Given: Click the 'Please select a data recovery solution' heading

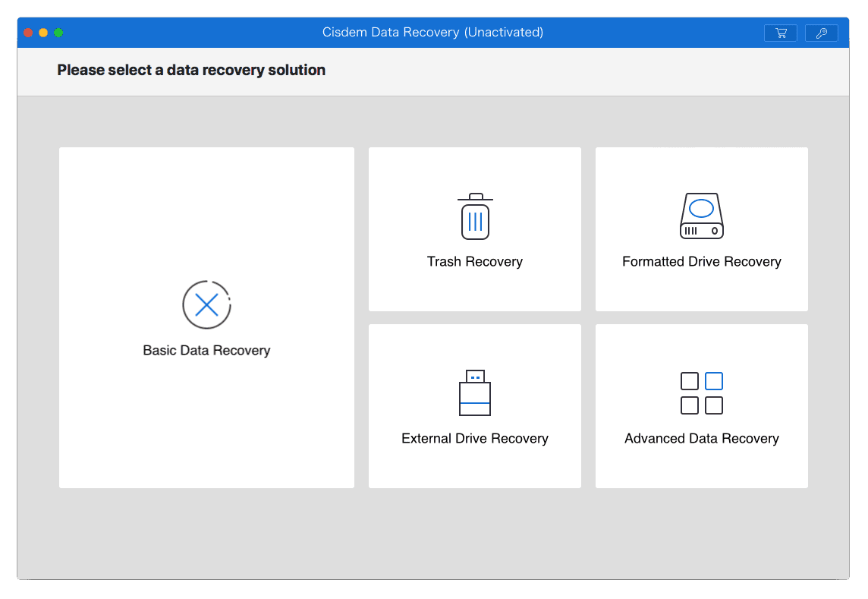Looking at the screenshot, I should (191, 70).
